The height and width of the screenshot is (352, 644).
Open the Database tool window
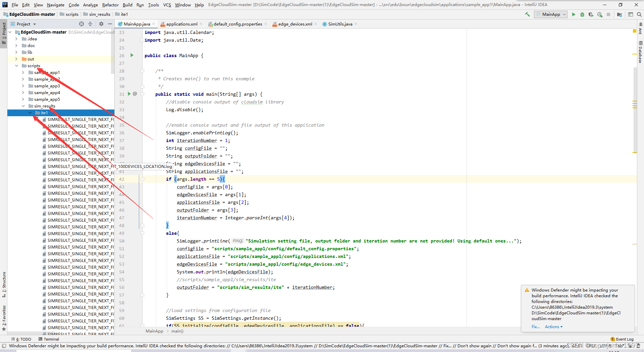pos(640,52)
